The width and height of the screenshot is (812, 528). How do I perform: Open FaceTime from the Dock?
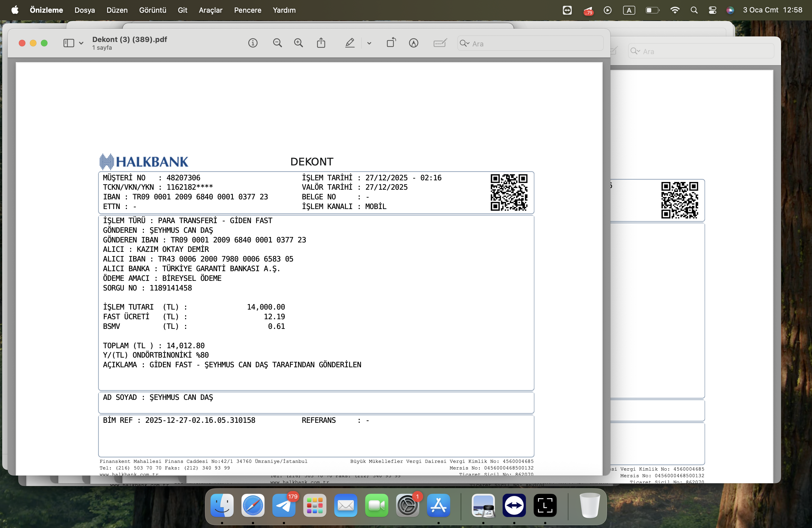377,505
